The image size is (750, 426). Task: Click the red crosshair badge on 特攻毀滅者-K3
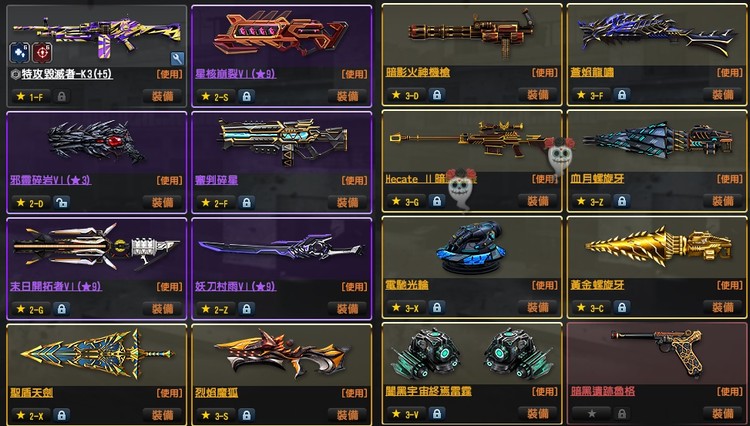[42, 53]
